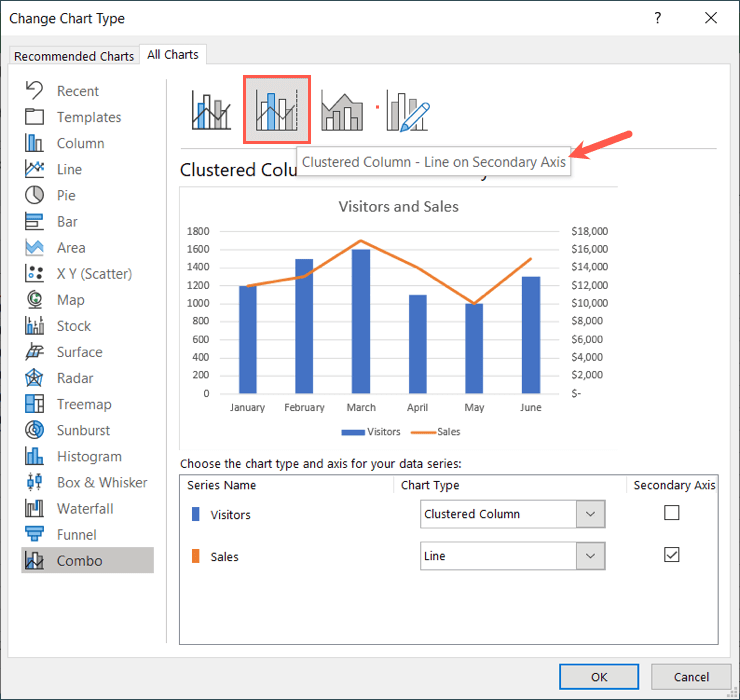Open the Sales chart type dropdown
The image size is (740, 700).
tap(590, 556)
